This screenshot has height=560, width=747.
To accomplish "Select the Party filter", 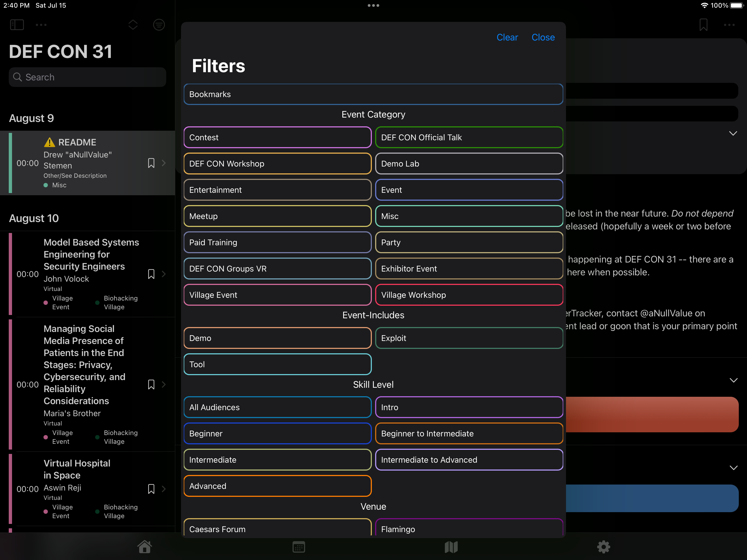I will [x=469, y=243].
